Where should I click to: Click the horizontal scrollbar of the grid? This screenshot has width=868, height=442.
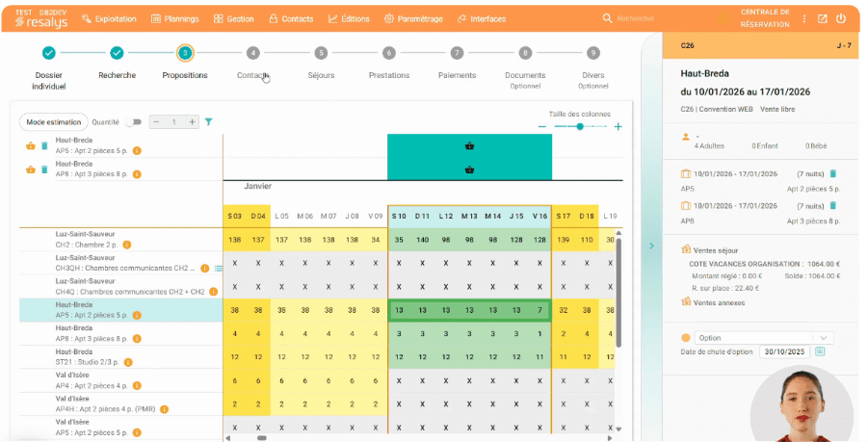click(x=262, y=438)
